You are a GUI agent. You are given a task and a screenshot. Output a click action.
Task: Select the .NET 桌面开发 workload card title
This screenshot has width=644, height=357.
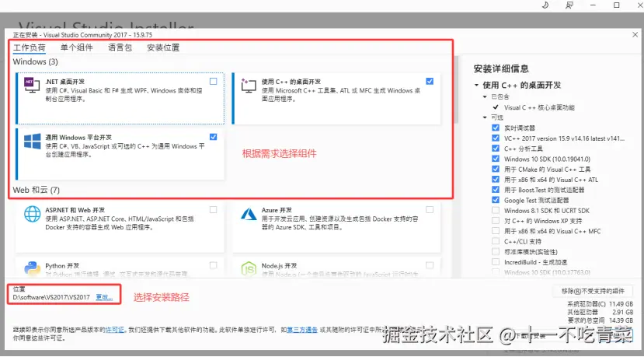(x=65, y=82)
